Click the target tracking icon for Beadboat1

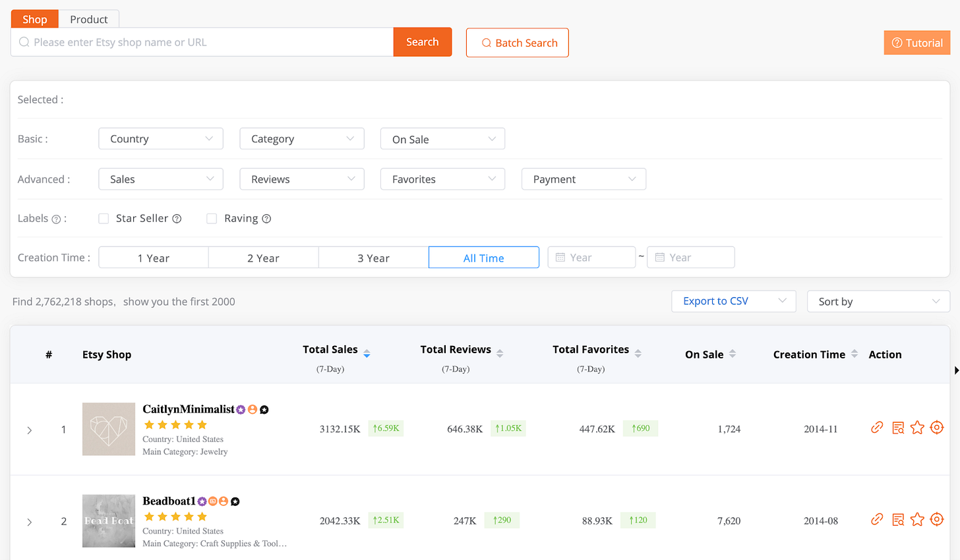(x=937, y=519)
